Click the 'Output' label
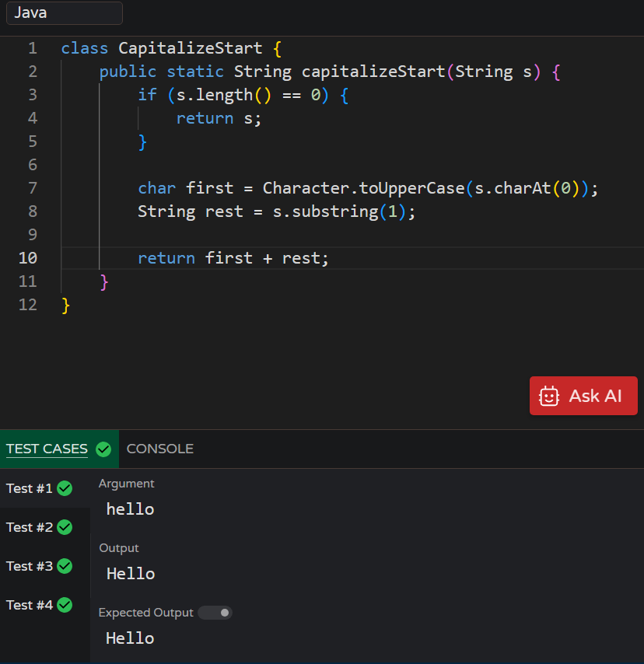Viewport: 644px width, 664px height. point(119,548)
